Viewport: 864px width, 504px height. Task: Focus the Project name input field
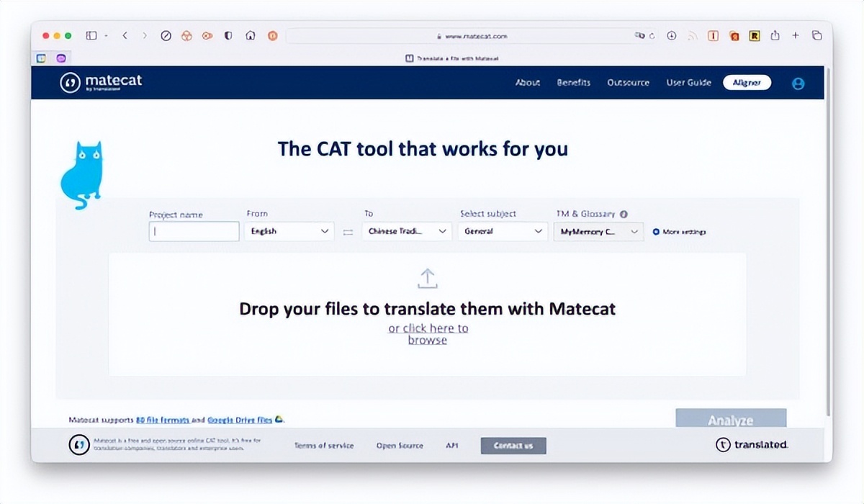(x=194, y=231)
